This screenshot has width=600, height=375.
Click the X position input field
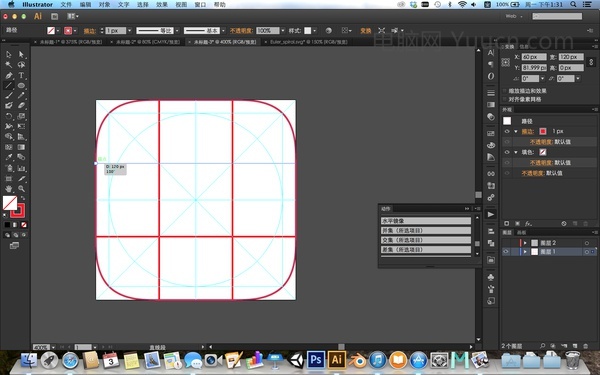[534, 57]
